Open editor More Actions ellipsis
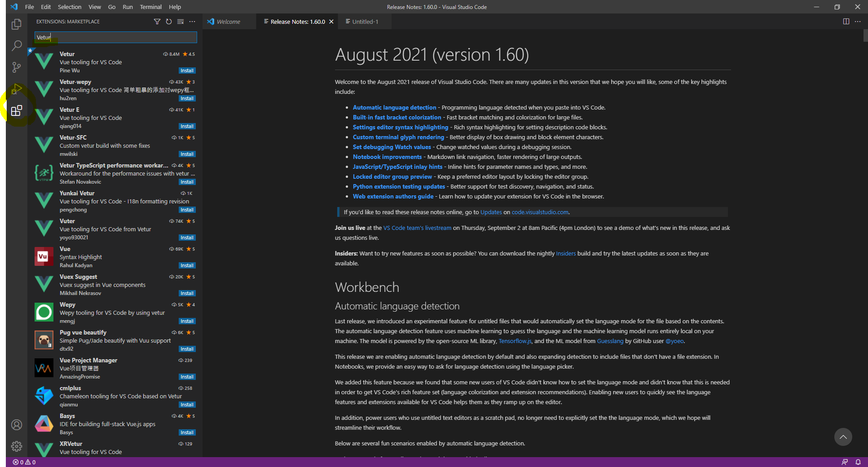 click(858, 22)
